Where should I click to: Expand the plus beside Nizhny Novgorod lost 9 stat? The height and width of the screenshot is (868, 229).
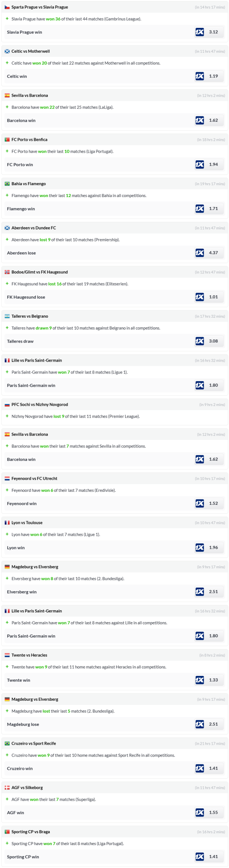[x=7, y=416]
